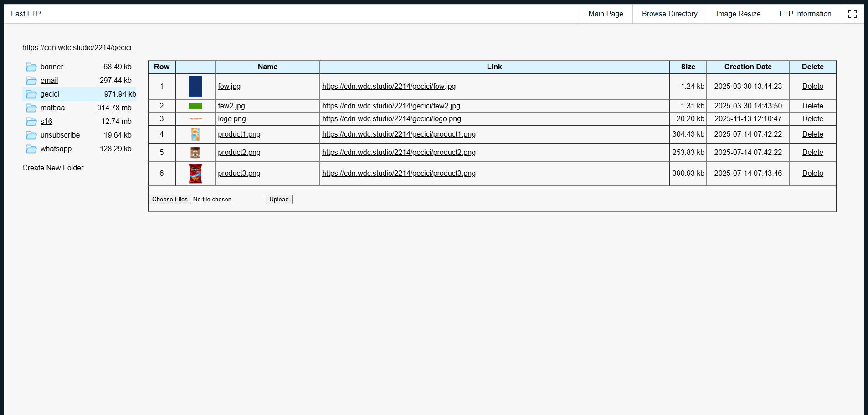Click the few2.jpg green thumbnail
Image resolution: width=868 pixels, height=415 pixels.
pyautogui.click(x=195, y=106)
